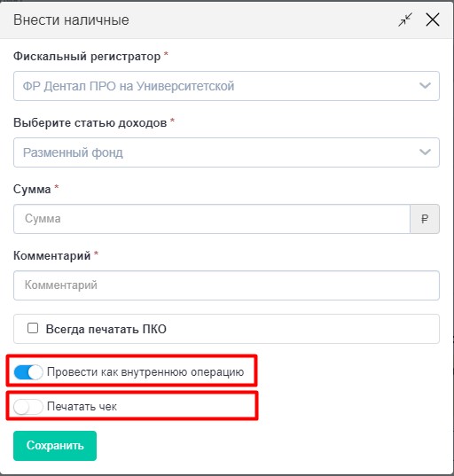Image resolution: width=454 pixels, height=476 pixels.
Task: Click the Всегда печатать ПКО label text
Action: click(106, 329)
